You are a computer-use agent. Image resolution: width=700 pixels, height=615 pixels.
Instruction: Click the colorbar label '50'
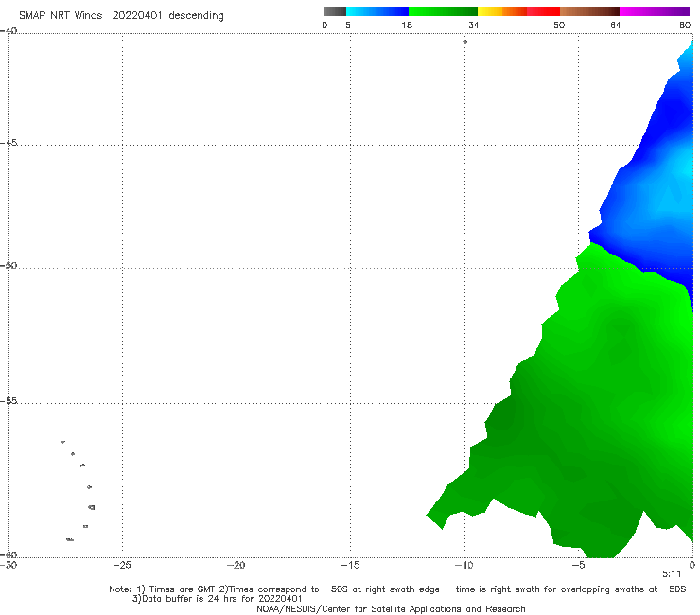[x=559, y=26]
